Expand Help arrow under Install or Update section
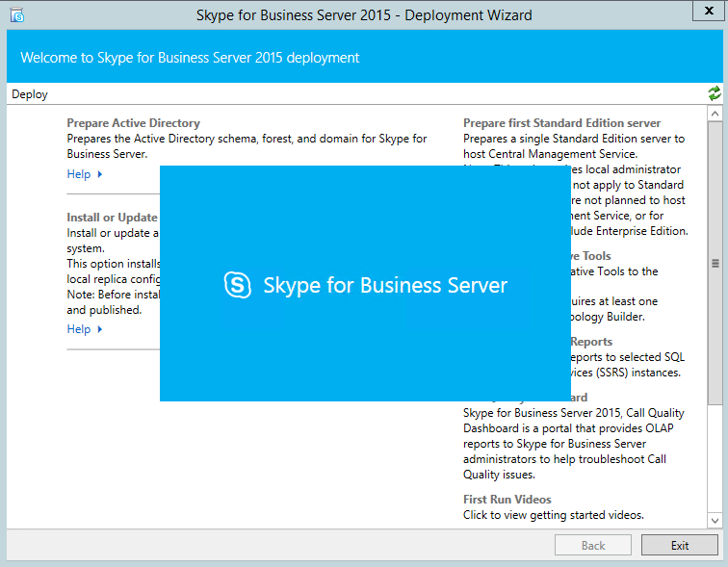 (x=100, y=329)
